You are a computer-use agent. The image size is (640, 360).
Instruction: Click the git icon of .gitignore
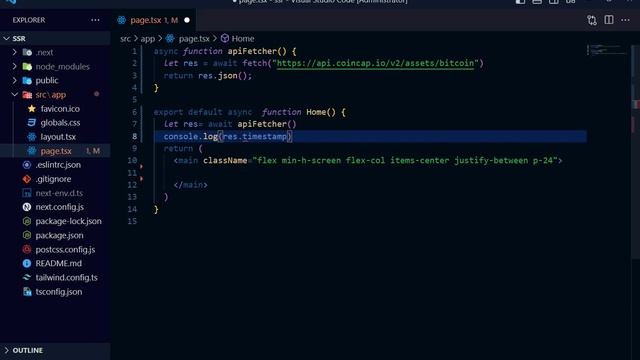27,179
